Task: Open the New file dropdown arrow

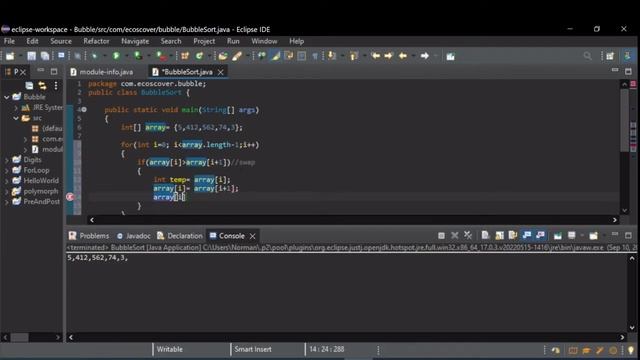Action: 20,56
